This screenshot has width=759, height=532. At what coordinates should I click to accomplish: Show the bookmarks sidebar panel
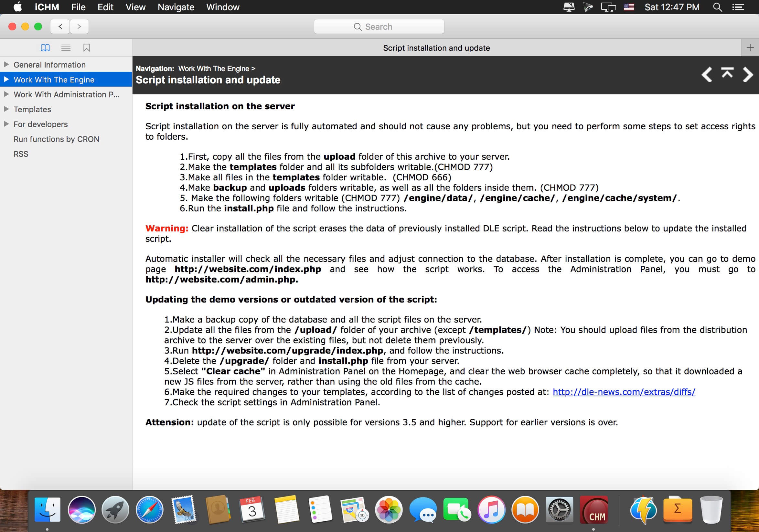tap(87, 48)
